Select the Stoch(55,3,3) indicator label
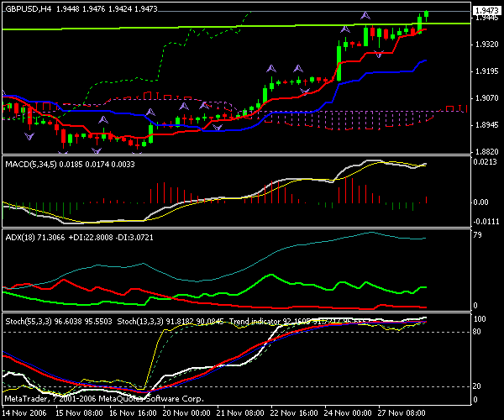Viewport: 504px width, 420px height. coord(29,322)
